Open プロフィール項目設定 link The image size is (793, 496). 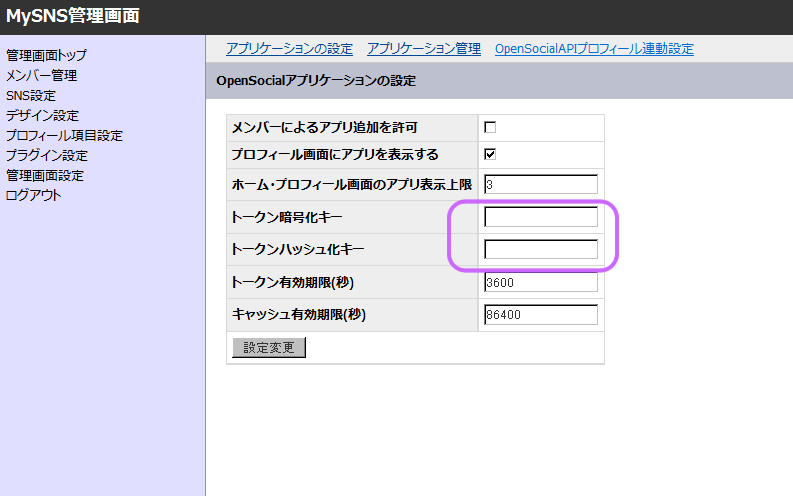[x=64, y=135]
